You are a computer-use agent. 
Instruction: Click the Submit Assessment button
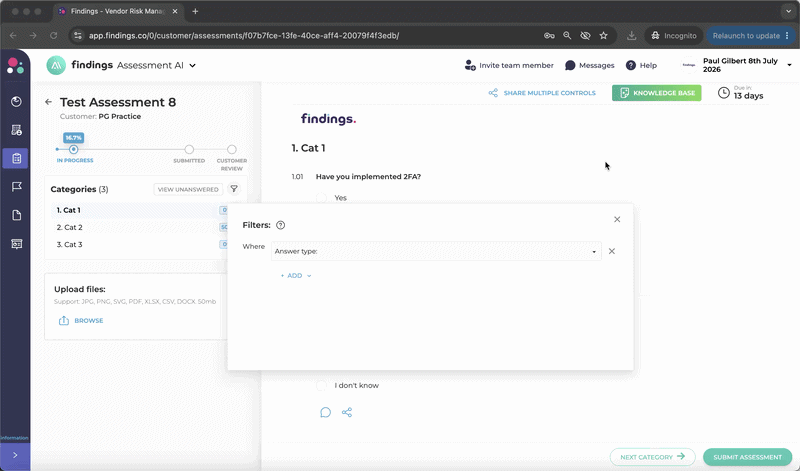747,457
